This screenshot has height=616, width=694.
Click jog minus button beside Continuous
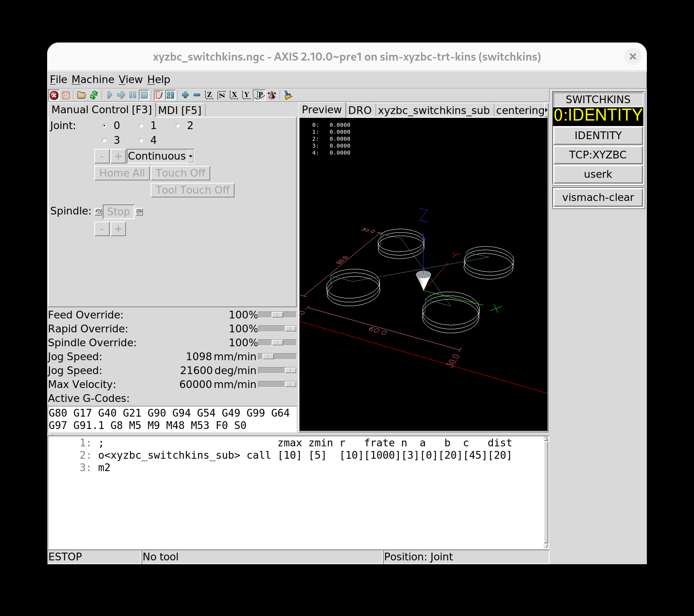click(102, 156)
